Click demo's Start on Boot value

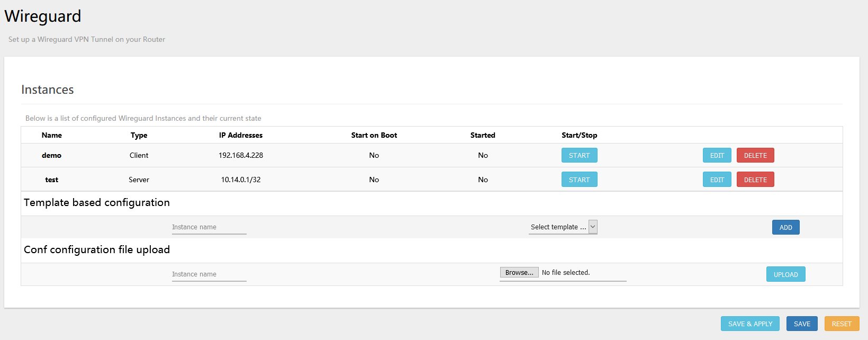[374, 155]
